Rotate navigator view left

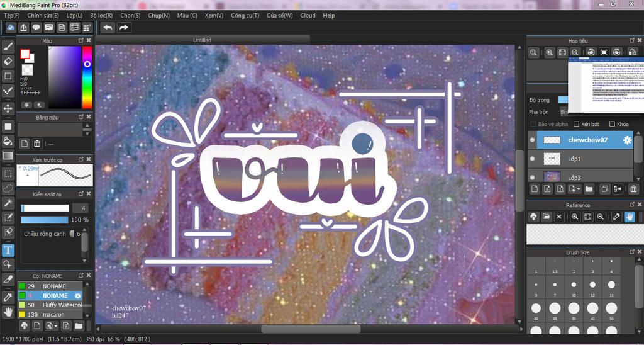click(591, 52)
